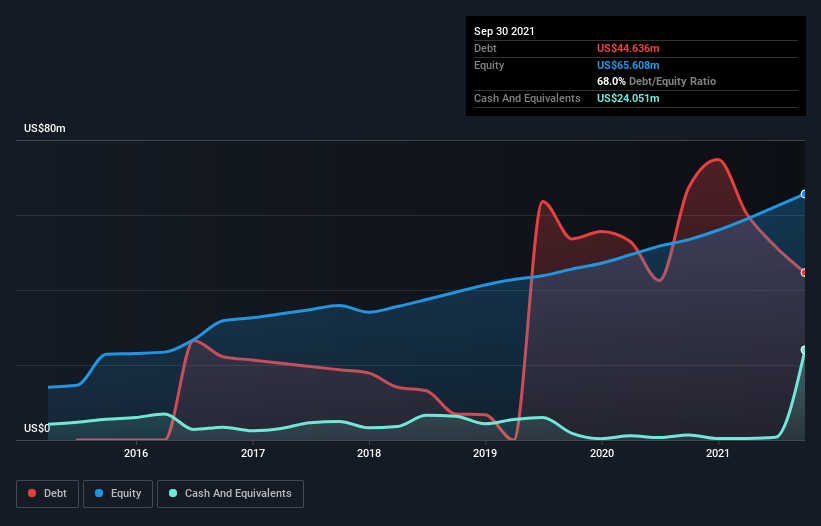Click the US$80m axis label
Viewport: 821px width, 526px height.
point(45,128)
